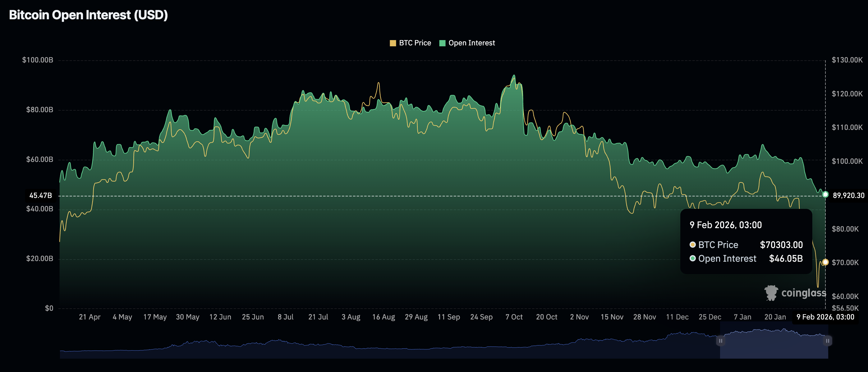Toggle BTC Price series via legend label
This screenshot has width=868, height=372.
415,43
